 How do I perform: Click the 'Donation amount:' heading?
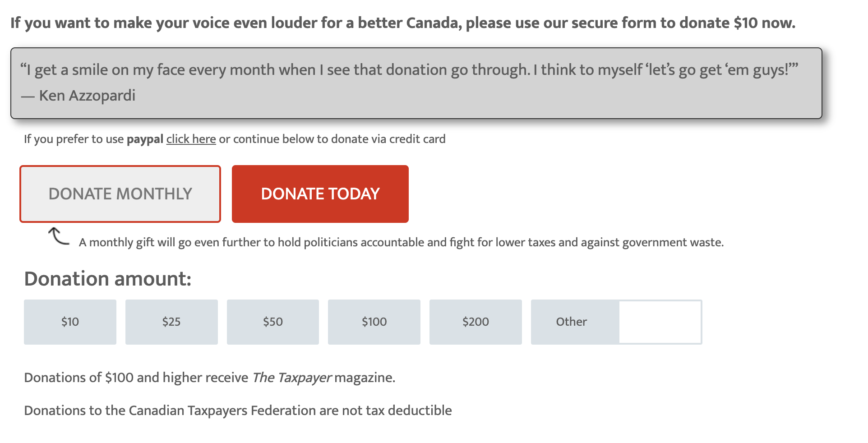click(x=108, y=279)
